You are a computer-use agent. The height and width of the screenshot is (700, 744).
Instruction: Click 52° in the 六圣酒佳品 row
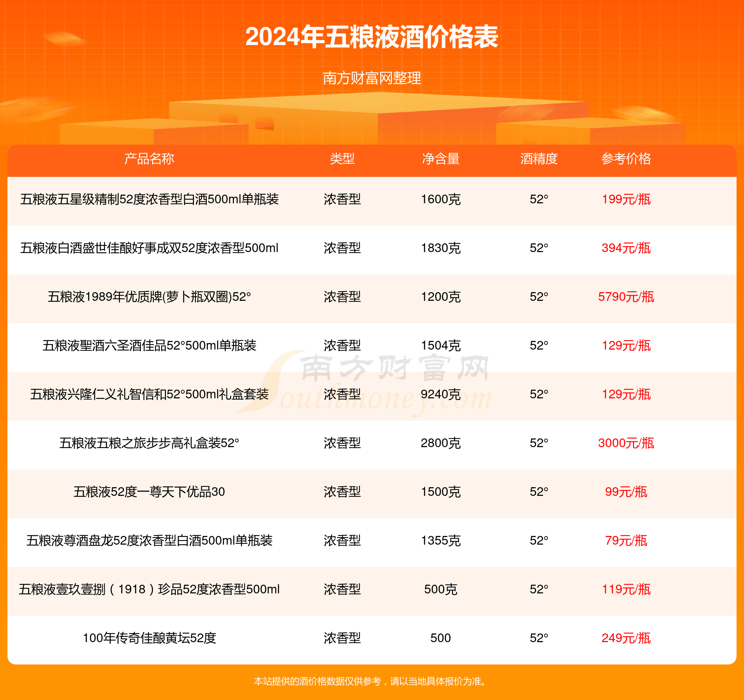click(539, 345)
